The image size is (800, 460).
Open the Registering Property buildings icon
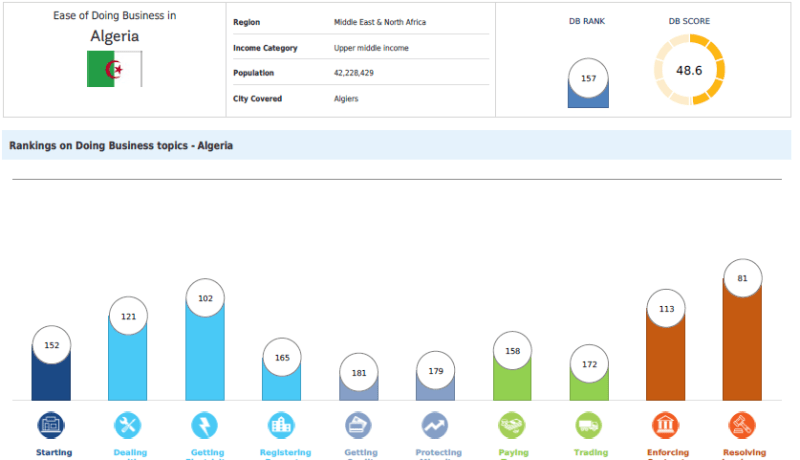coord(283,424)
